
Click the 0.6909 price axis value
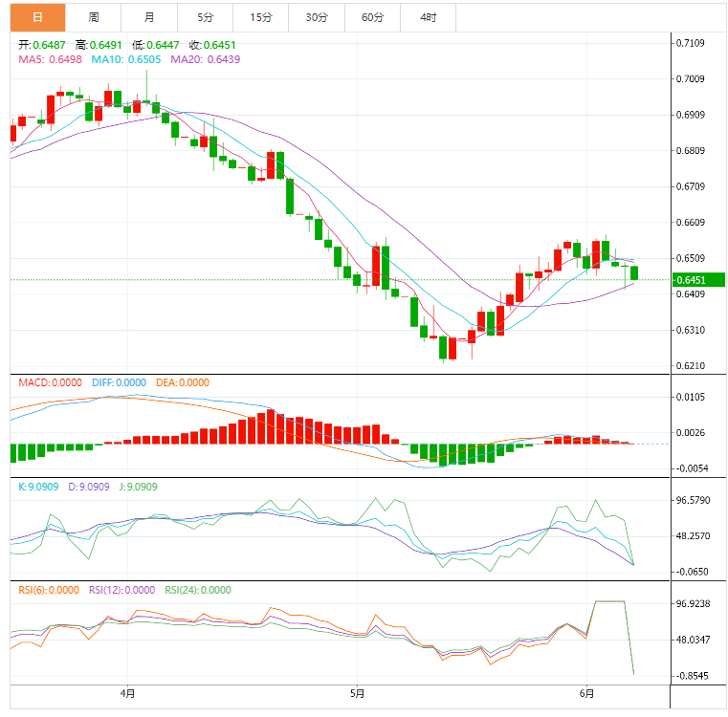tap(690, 115)
